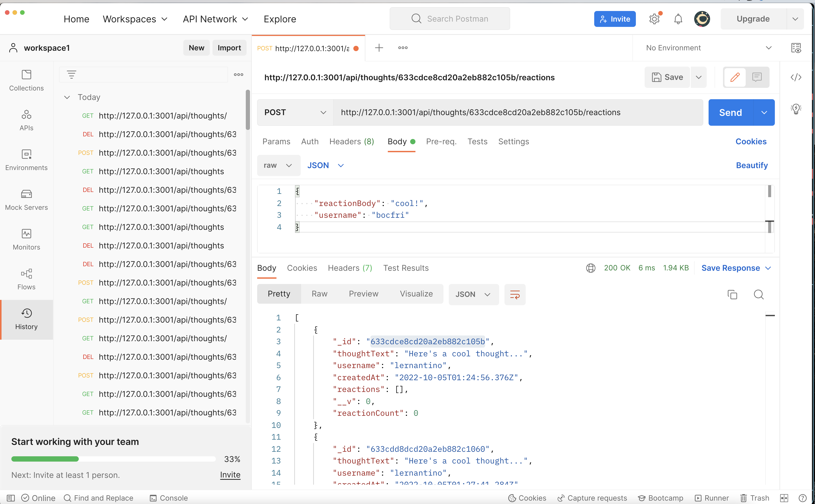Open the code snippet panel icon
Viewport: 815px width, 504px height.
point(796,77)
